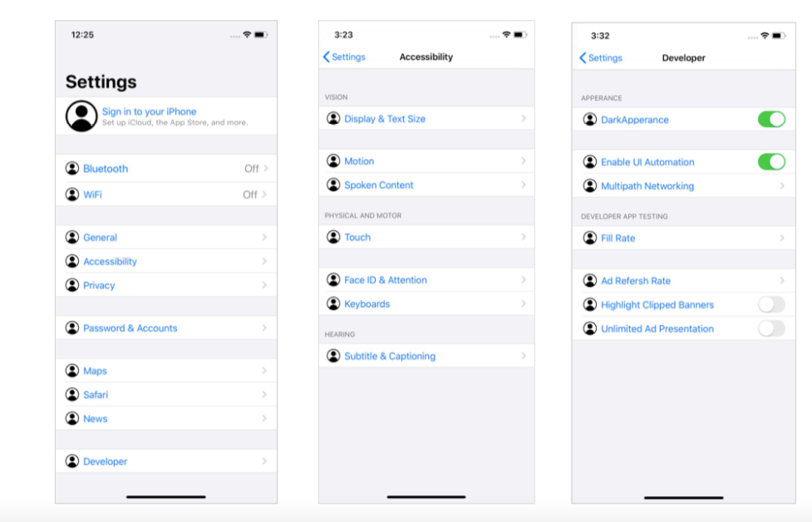Tap the Privacy settings icon
The height and width of the screenshot is (522, 812).
(x=73, y=285)
